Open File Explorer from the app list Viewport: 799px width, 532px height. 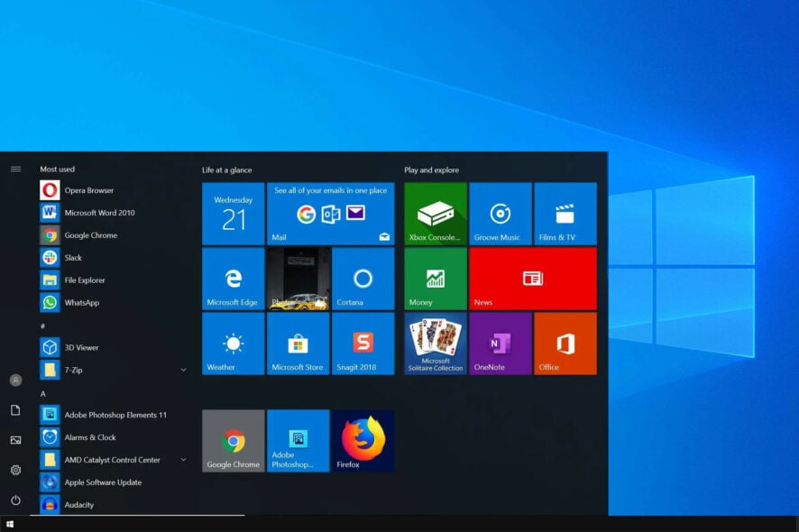(x=113, y=280)
